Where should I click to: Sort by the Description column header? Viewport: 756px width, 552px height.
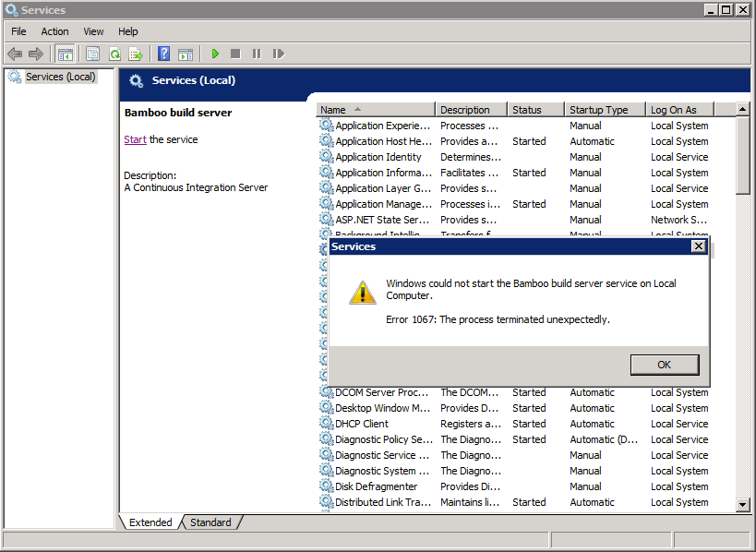pos(471,110)
